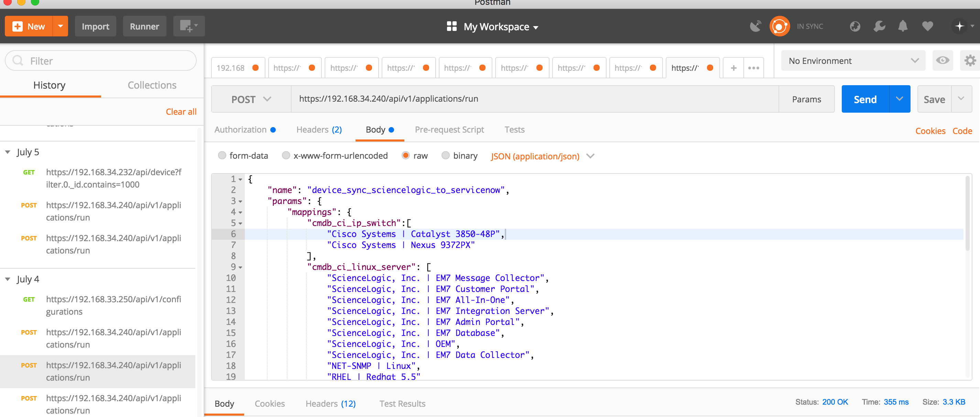
Task: Click the blue Send button
Action: tap(865, 99)
